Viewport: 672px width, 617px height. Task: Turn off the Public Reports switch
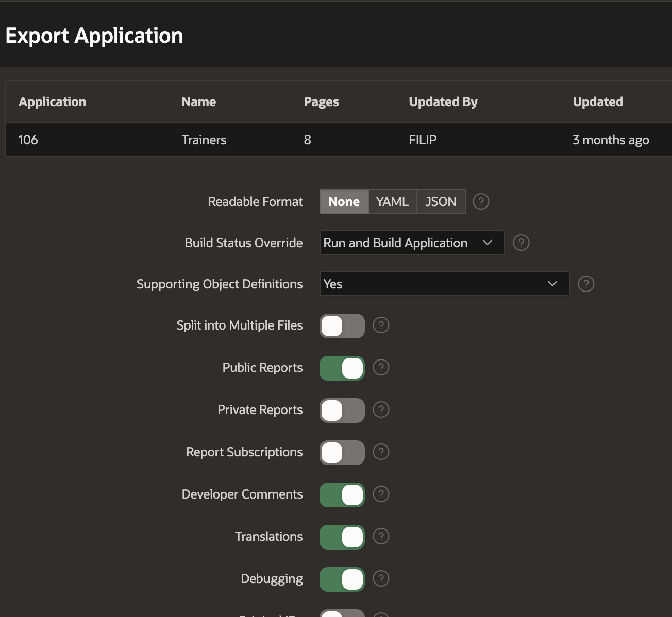pyautogui.click(x=342, y=368)
